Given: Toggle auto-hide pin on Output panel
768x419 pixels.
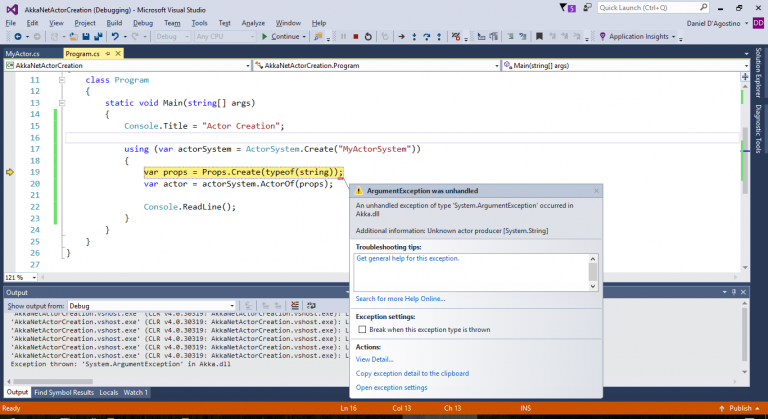Looking at the screenshot, I should click(734, 292).
